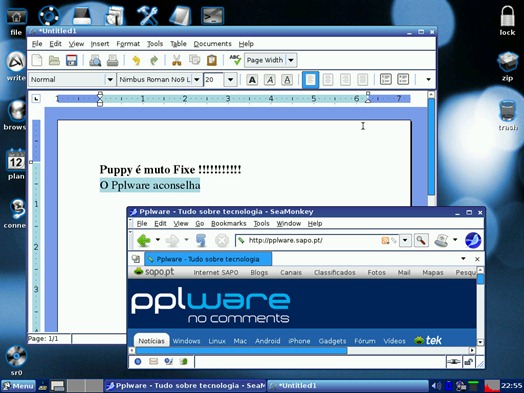Toggle italic text formatting
524x393 pixels.
(270, 80)
